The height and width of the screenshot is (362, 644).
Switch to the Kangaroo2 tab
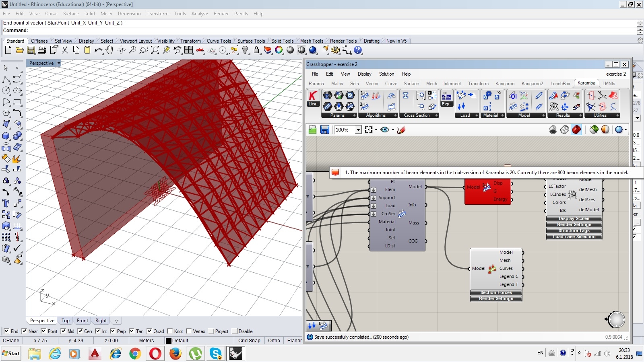click(532, 84)
